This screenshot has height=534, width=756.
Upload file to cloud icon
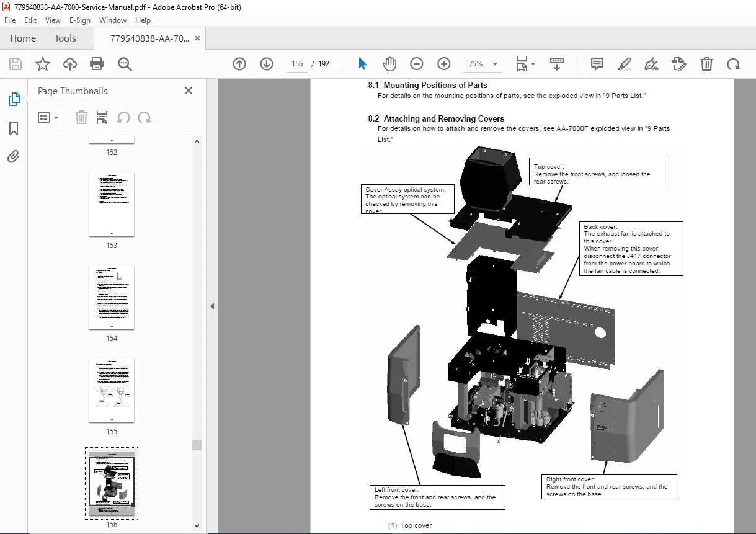pos(70,64)
